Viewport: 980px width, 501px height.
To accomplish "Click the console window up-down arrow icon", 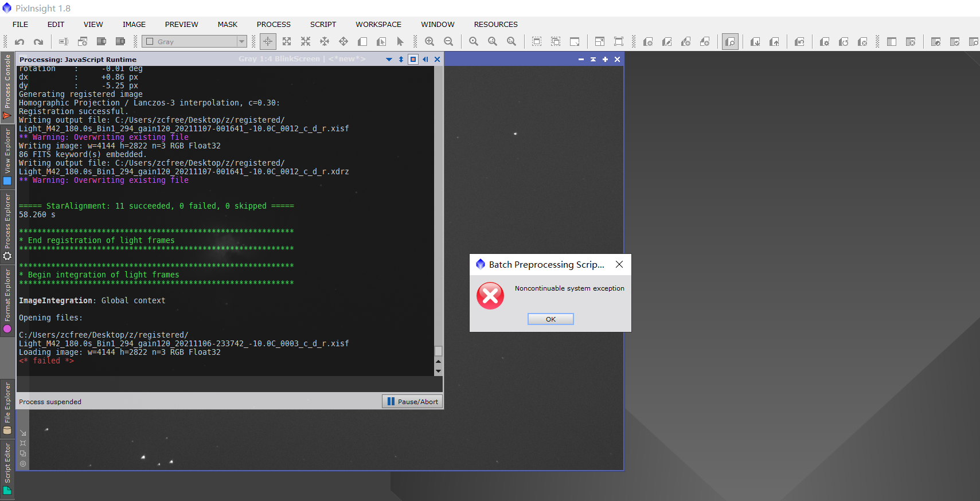I will (401, 59).
